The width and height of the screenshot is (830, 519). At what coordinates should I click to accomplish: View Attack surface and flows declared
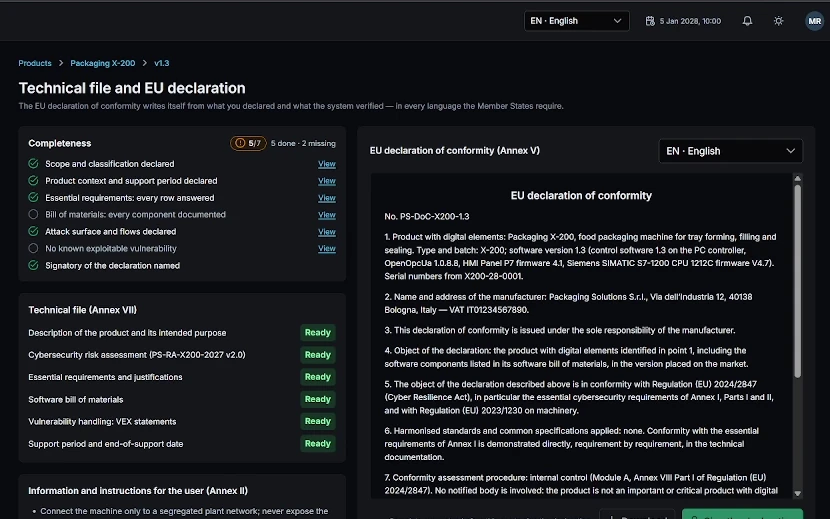pos(327,232)
